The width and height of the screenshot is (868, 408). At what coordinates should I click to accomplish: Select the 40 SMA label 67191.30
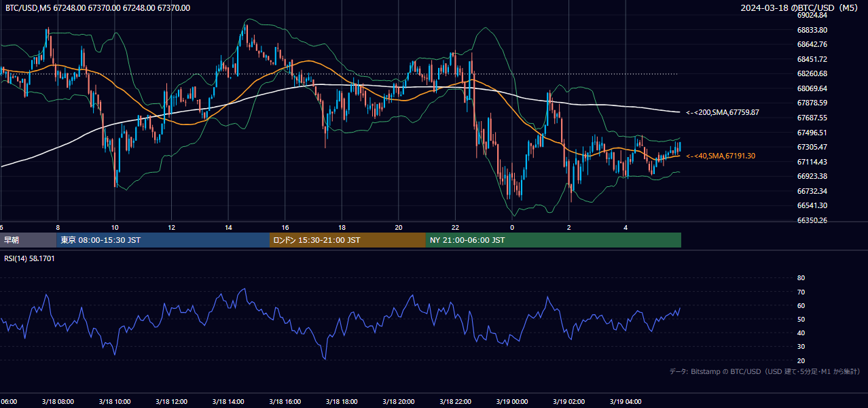pyautogui.click(x=721, y=156)
